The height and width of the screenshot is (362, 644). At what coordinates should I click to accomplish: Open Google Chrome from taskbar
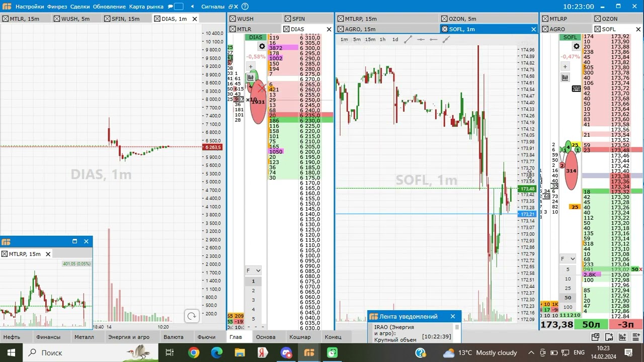[194, 352]
